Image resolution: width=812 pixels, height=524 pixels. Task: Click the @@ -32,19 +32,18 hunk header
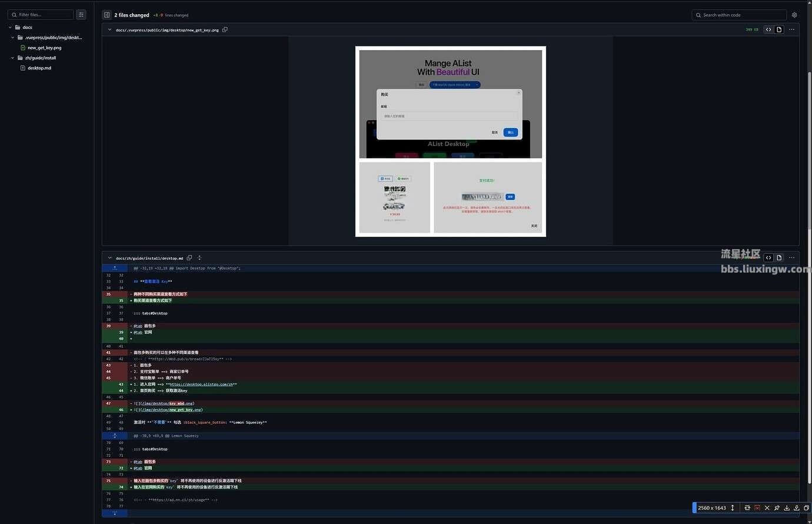187,268
